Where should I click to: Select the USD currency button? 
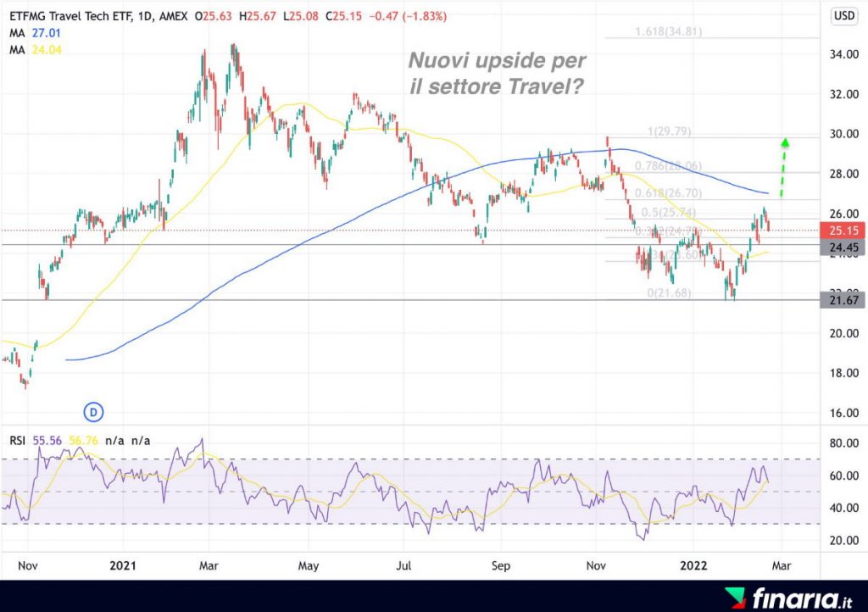[x=844, y=16]
